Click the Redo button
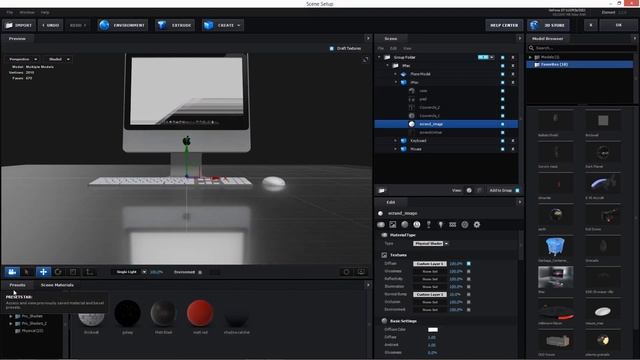Image resolution: width=640 pixels, height=360 pixels. (78, 25)
